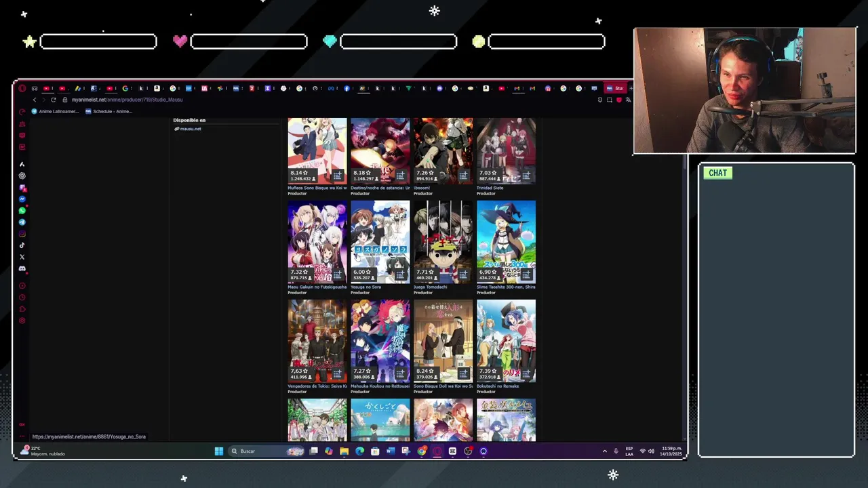Open the Bokutachi no Remake title link
This screenshot has width=868, height=488.
click(x=498, y=386)
